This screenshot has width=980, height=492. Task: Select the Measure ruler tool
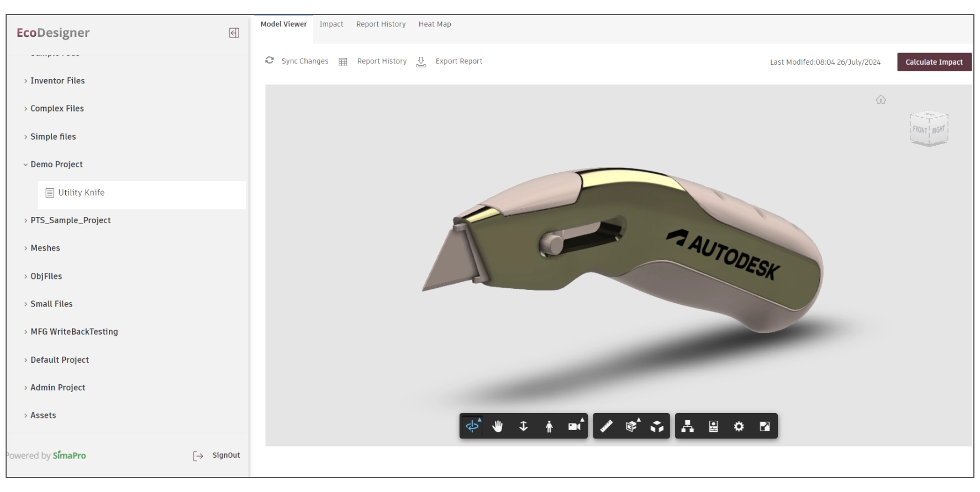tap(607, 426)
